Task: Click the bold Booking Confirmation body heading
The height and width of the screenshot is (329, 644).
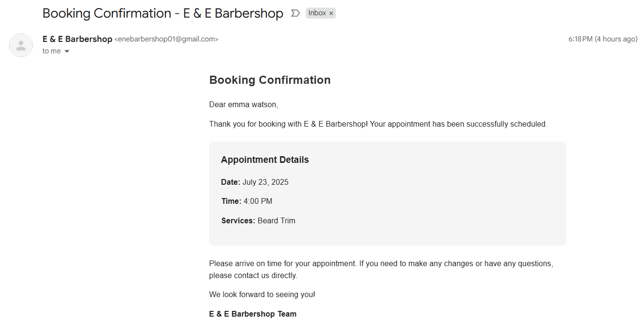Action: [270, 80]
